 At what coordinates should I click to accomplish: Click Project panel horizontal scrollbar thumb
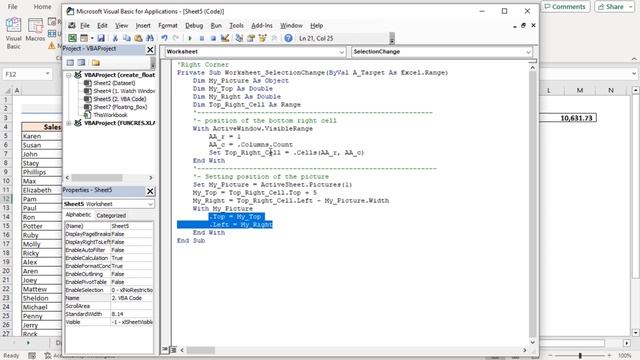point(97,178)
